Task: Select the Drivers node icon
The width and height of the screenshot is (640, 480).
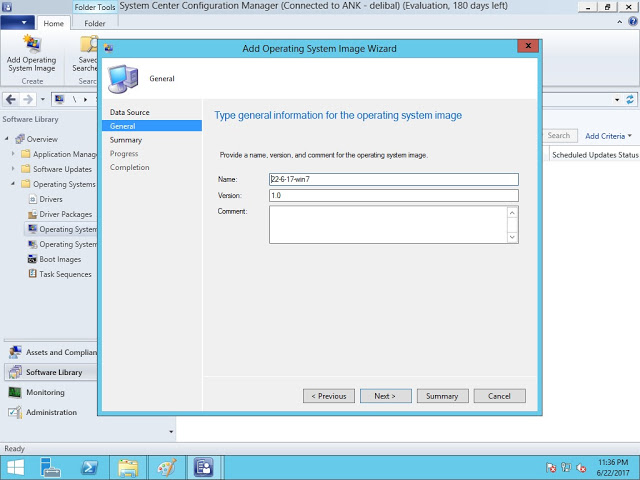Action: [31, 199]
